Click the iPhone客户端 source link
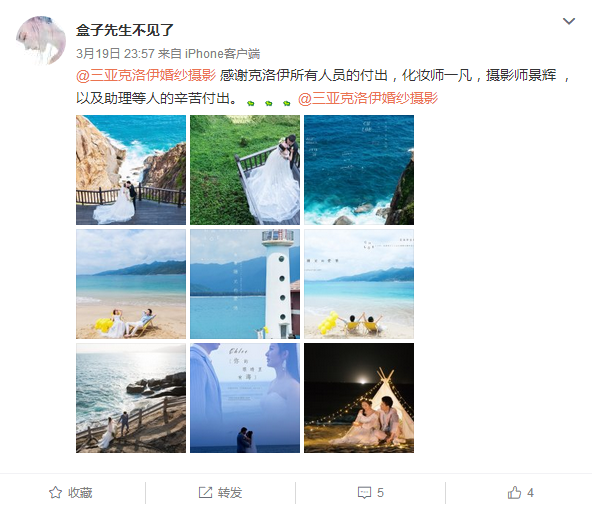The image size is (592, 508). [222, 54]
